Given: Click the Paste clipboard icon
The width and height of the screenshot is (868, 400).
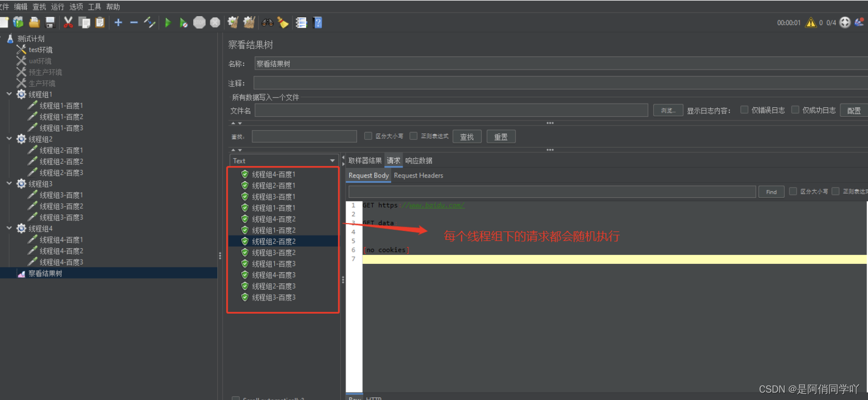Looking at the screenshot, I should coord(100,22).
